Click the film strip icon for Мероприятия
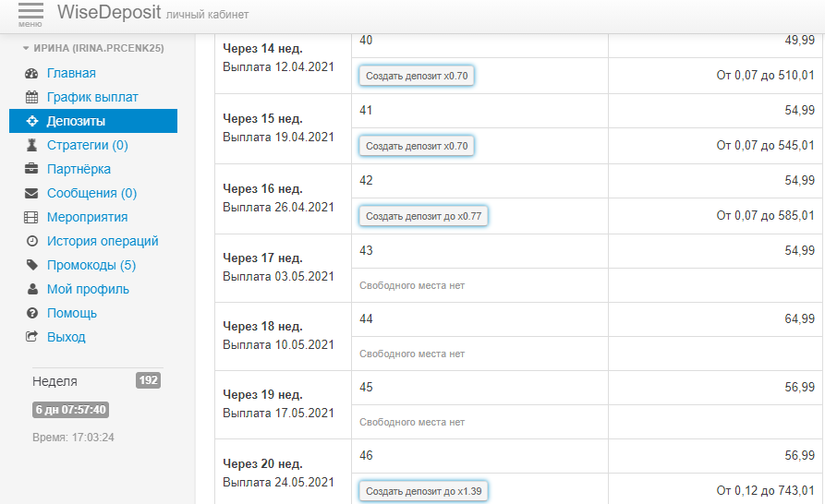The height and width of the screenshot is (504, 825). 31,218
